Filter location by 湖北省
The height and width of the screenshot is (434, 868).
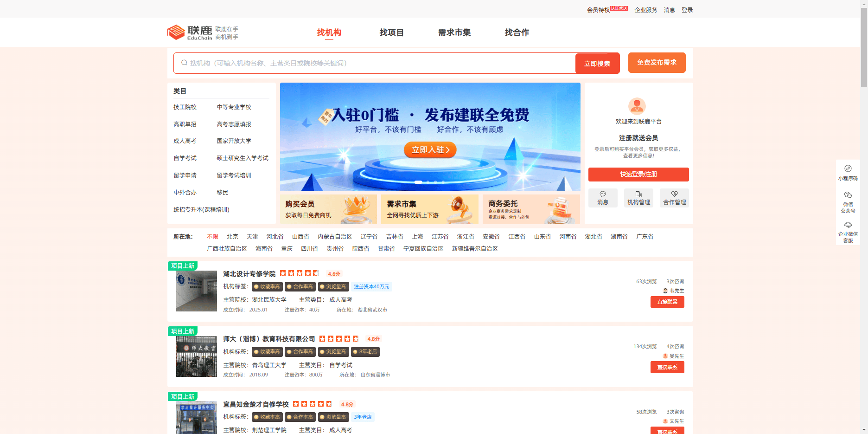click(x=594, y=237)
